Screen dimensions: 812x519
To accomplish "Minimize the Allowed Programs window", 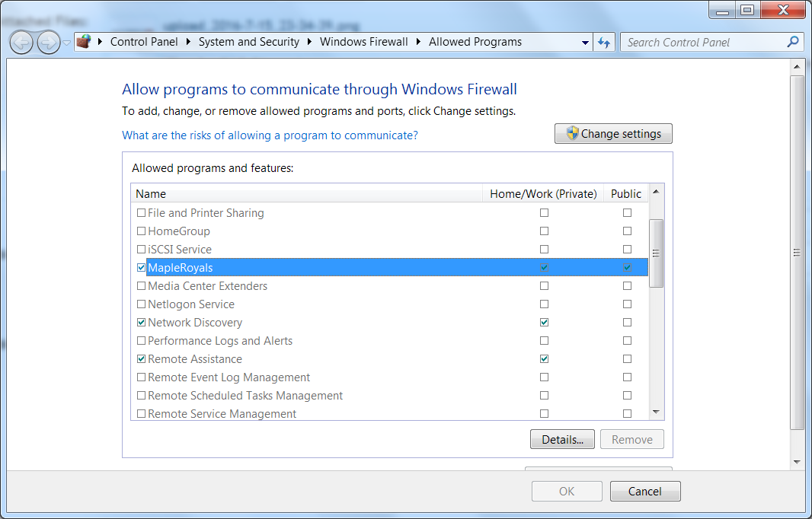I will [722, 11].
